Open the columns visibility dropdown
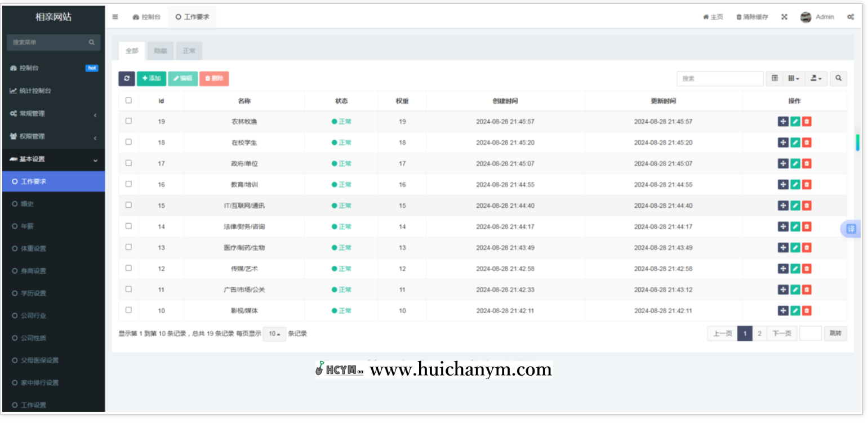Screen dimensions: 868x423 (793, 79)
